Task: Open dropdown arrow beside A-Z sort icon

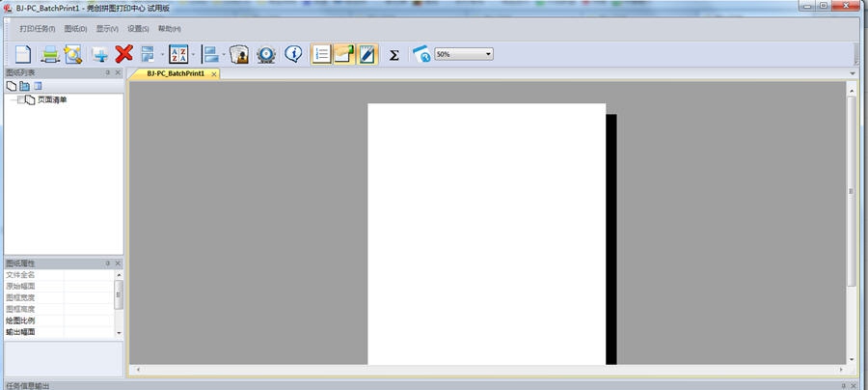Action: click(193, 54)
